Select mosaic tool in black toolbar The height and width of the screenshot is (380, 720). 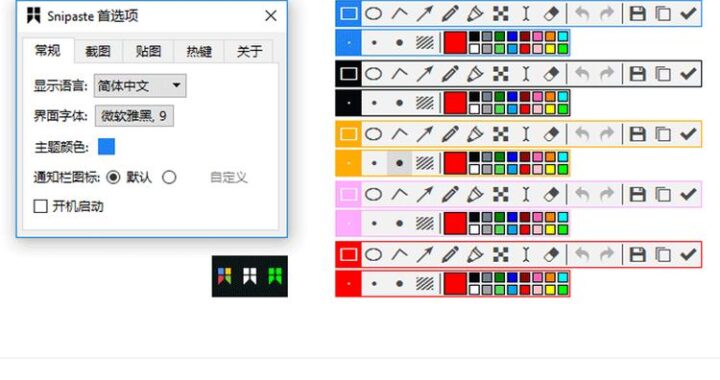pos(501,73)
